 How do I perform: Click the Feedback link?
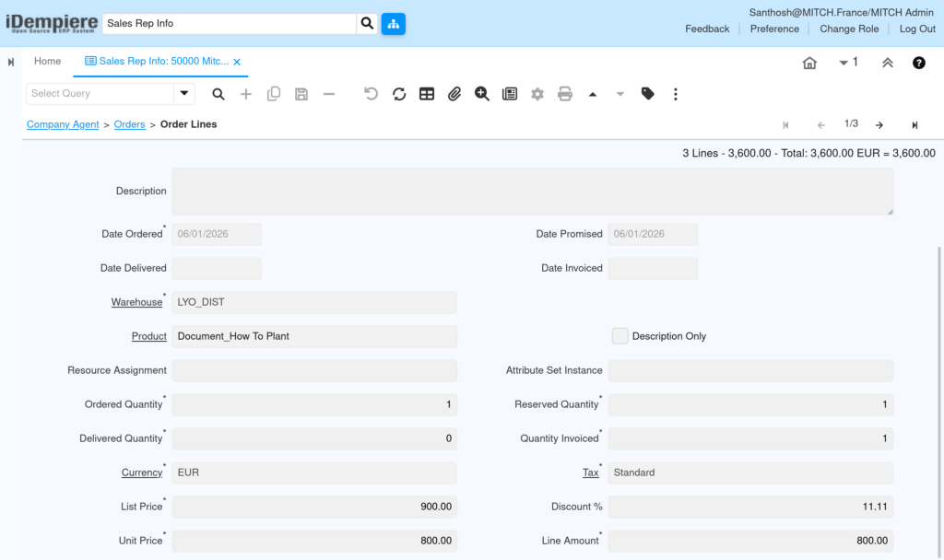[x=707, y=29]
